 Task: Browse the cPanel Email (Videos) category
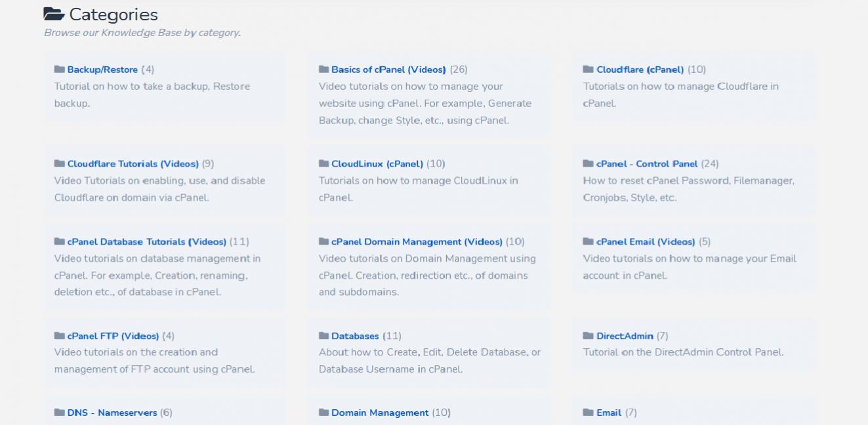click(645, 242)
